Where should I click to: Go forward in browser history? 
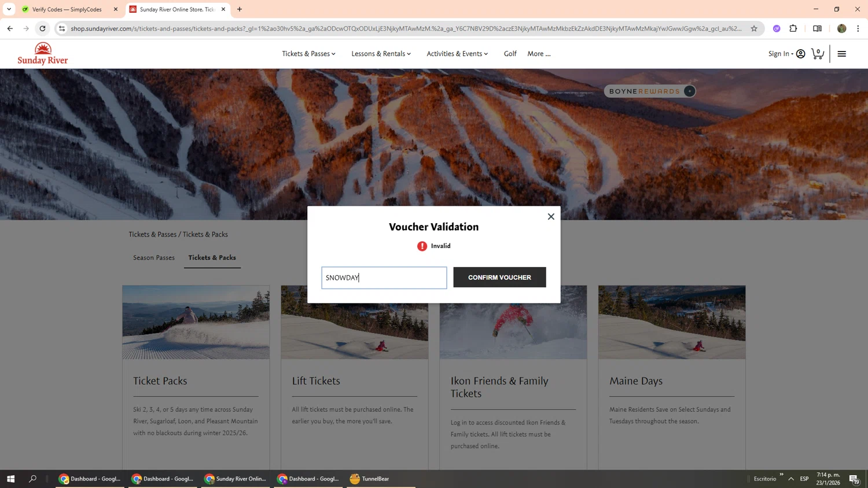(x=26, y=28)
